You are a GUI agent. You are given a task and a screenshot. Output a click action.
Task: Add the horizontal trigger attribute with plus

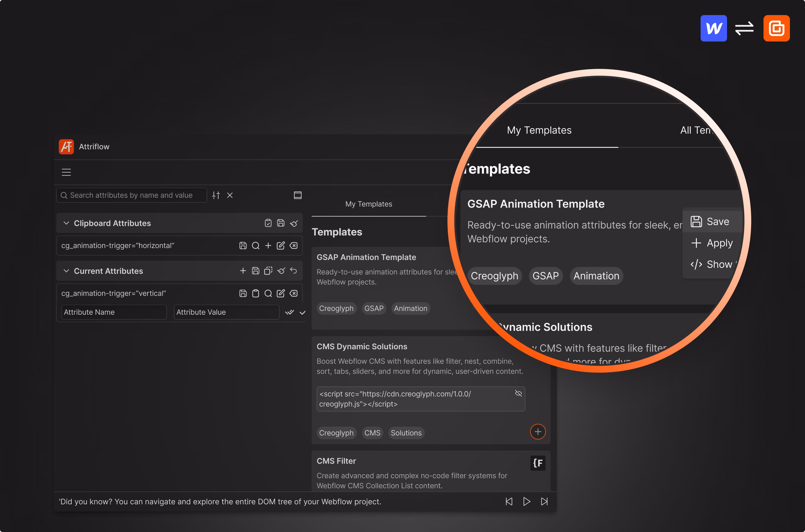click(268, 245)
